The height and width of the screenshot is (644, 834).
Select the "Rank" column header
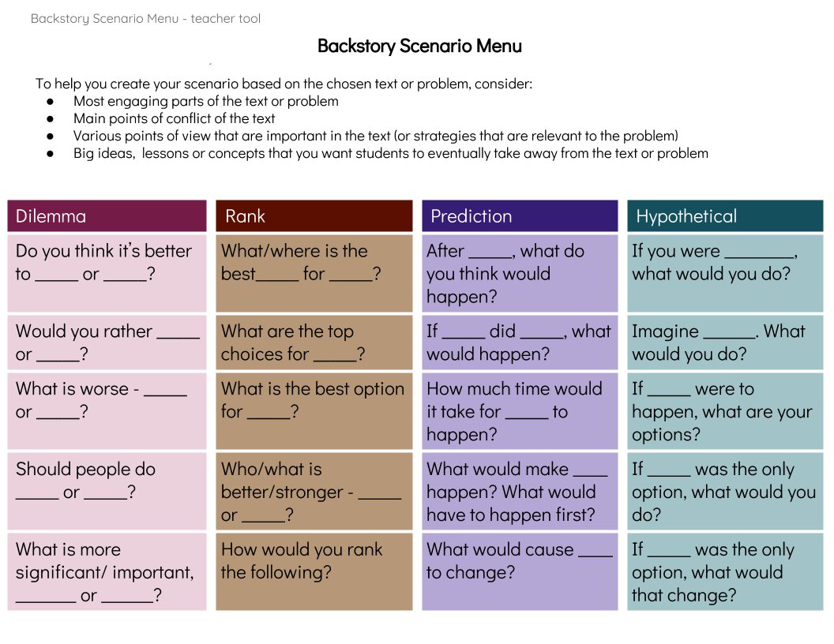[x=314, y=216]
